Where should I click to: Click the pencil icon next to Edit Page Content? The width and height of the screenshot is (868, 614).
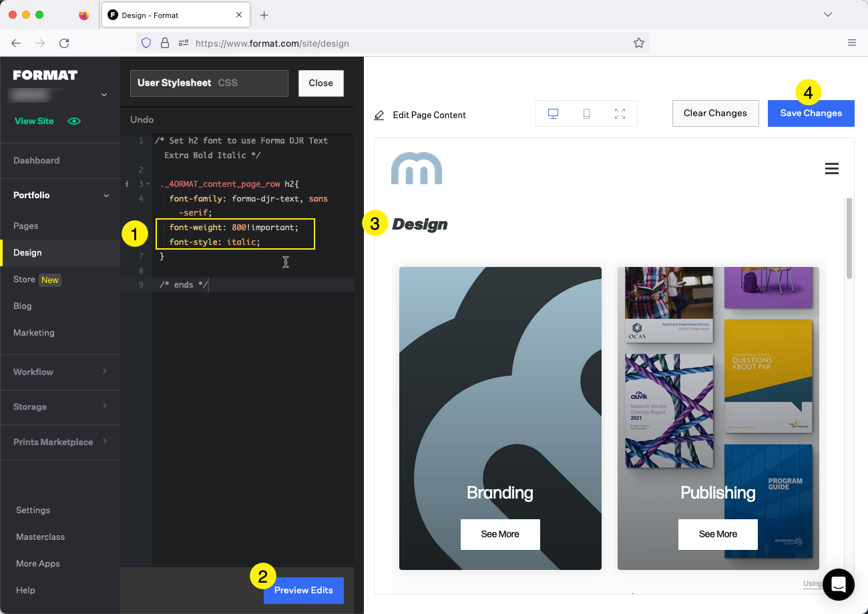click(x=379, y=115)
